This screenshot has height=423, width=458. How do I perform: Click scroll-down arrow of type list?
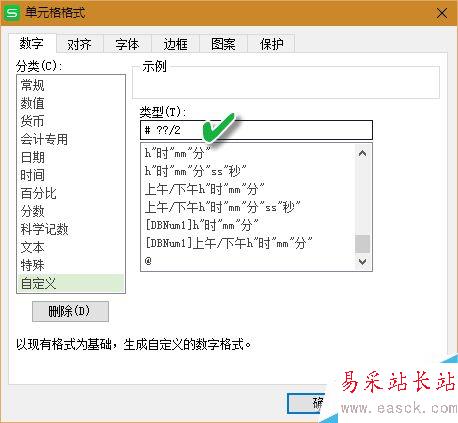coord(362,262)
